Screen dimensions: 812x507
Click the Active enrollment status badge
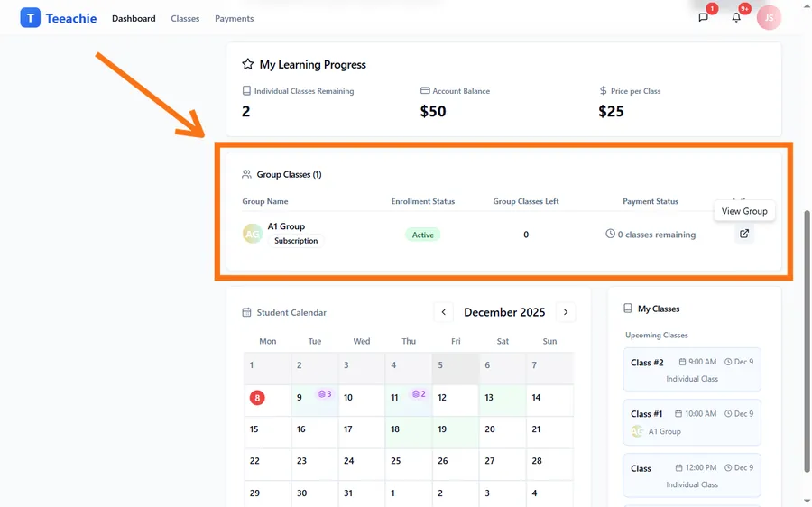[x=422, y=235]
